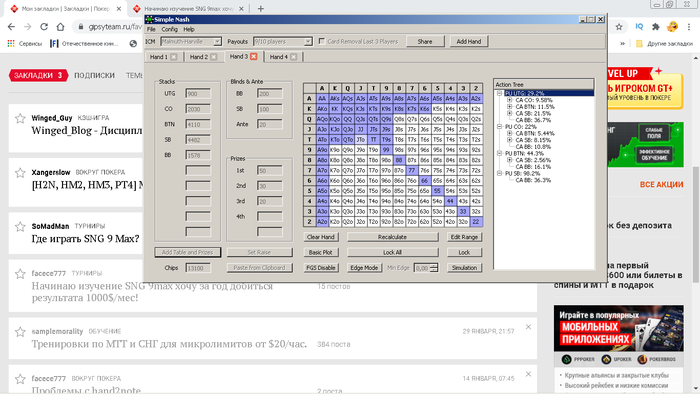Screen dimensions: 700x394
Task: Collapse the PU CO: 22% tree node
Action: 500,127
